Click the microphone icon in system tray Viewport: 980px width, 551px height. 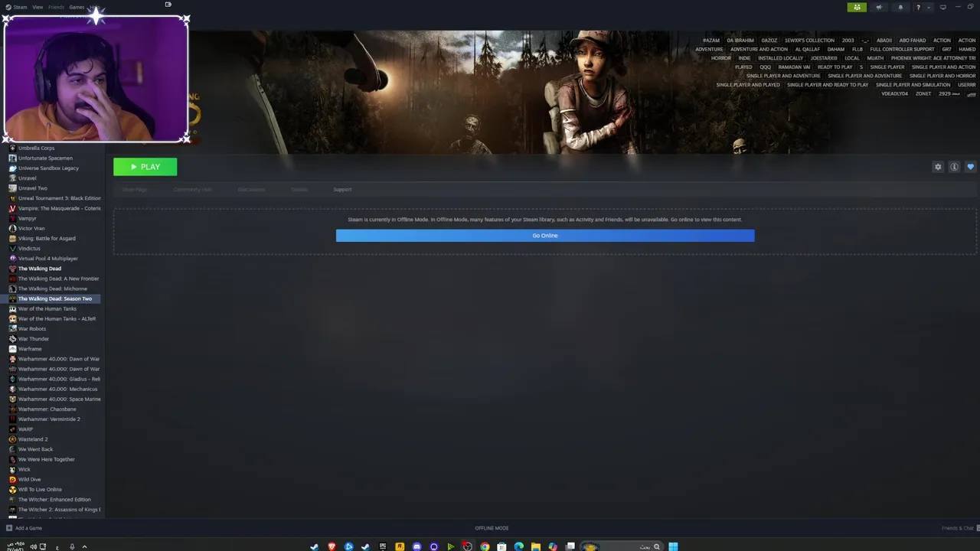[x=72, y=546]
